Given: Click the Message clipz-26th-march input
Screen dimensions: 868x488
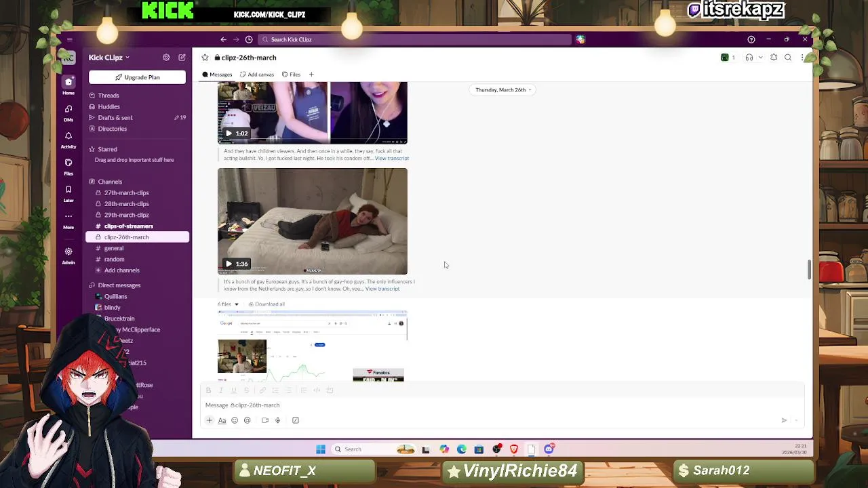Looking at the screenshot, I should coord(502,405).
